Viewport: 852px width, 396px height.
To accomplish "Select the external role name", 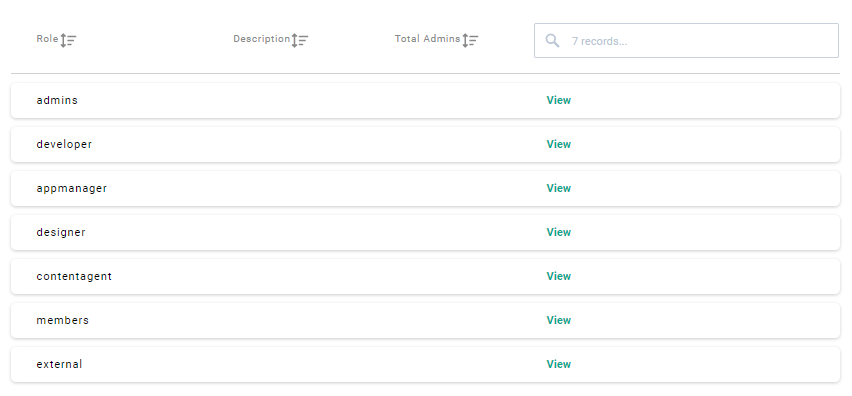I will (x=59, y=364).
